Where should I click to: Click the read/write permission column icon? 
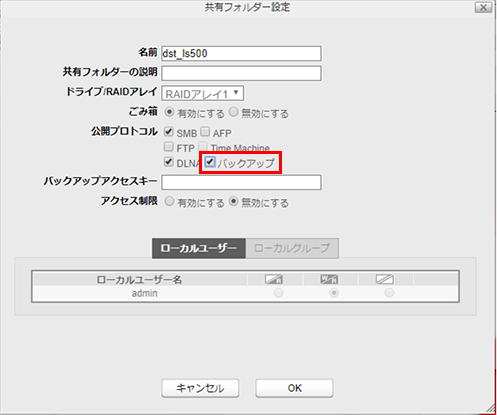pyautogui.click(x=329, y=279)
